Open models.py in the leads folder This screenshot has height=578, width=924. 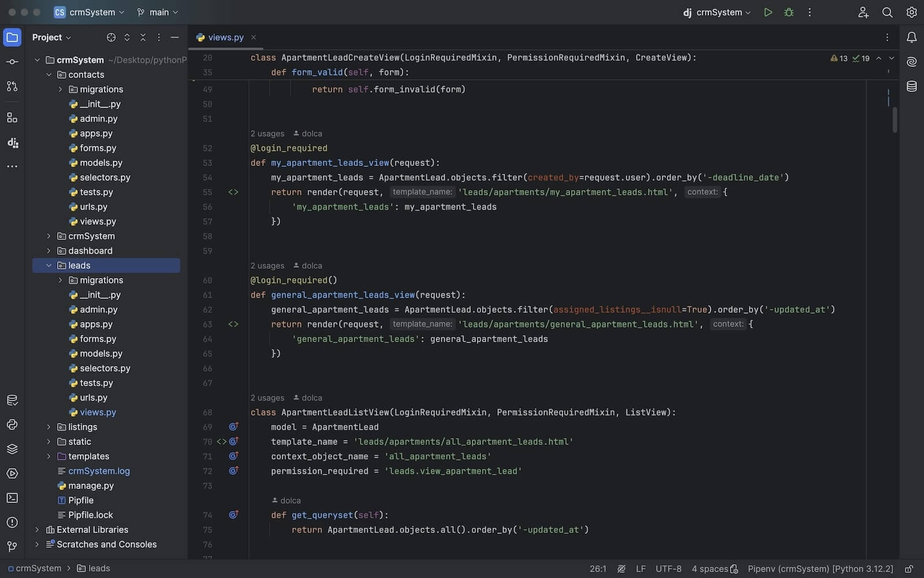coord(100,354)
